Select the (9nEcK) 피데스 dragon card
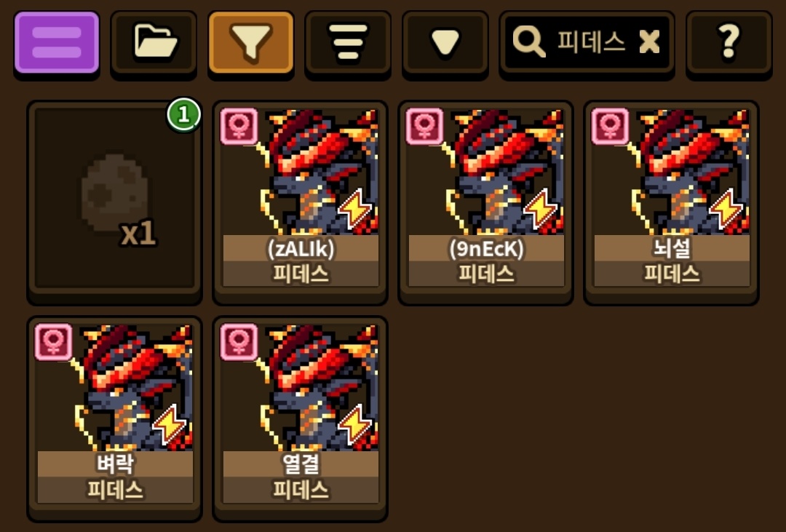The image size is (786, 532). point(485,202)
